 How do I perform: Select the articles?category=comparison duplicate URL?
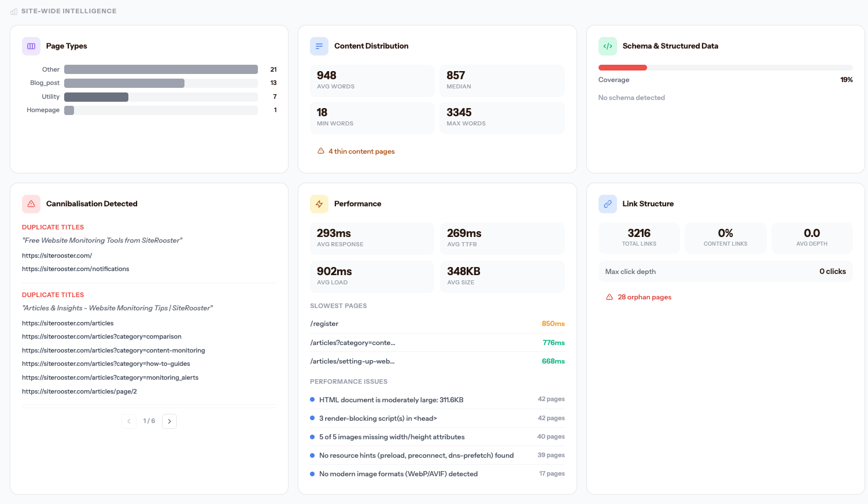(102, 336)
